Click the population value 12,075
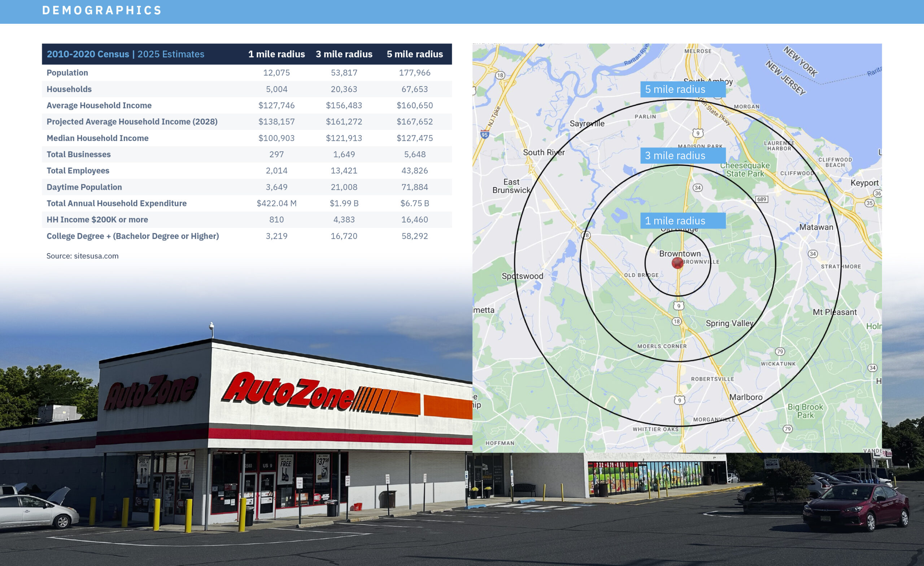 click(276, 73)
